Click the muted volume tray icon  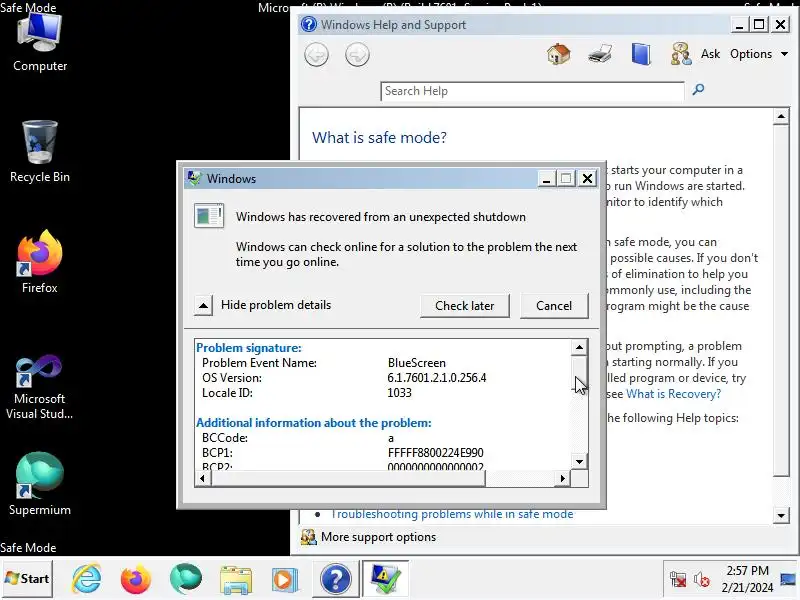point(702,580)
